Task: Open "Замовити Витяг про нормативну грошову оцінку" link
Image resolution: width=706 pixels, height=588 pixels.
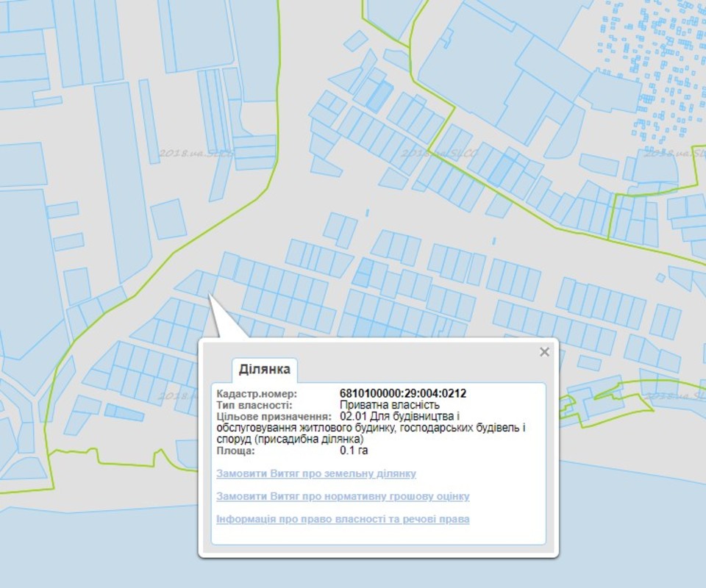Action: pyautogui.click(x=343, y=496)
